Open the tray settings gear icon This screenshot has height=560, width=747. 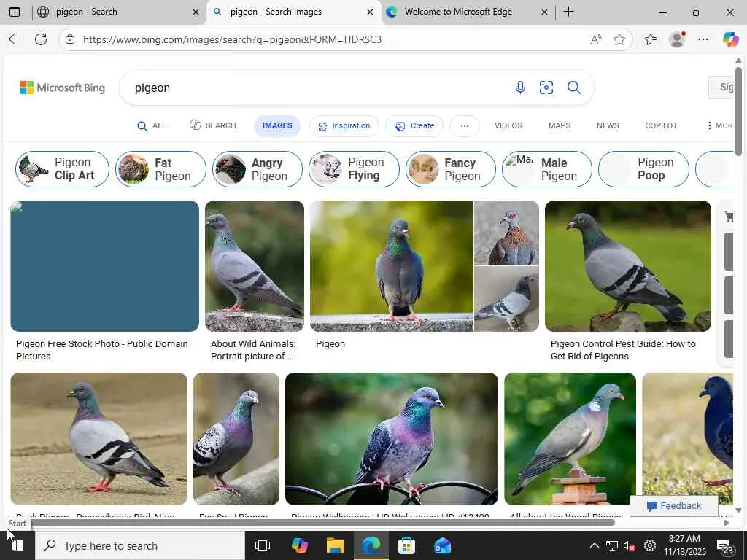pos(650,545)
